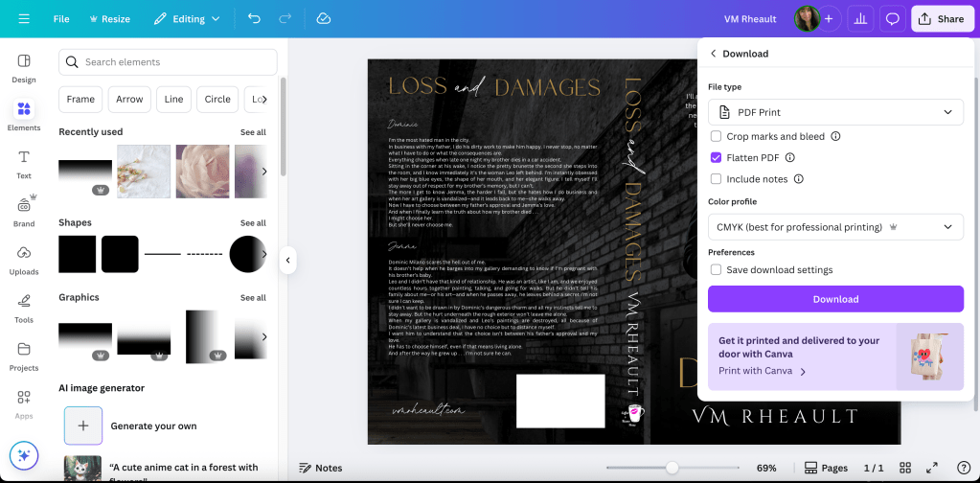Viewport: 980px width, 483px height.
Task: Uncheck the Flatten PDF option
Action: [716, 158]
